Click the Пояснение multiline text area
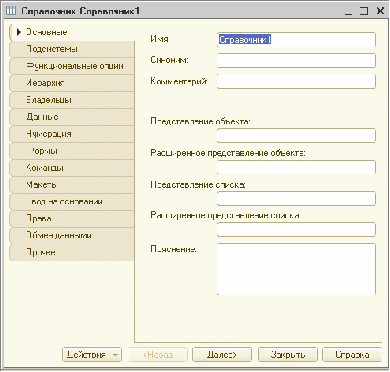390x372 pixels. [296, 269]
